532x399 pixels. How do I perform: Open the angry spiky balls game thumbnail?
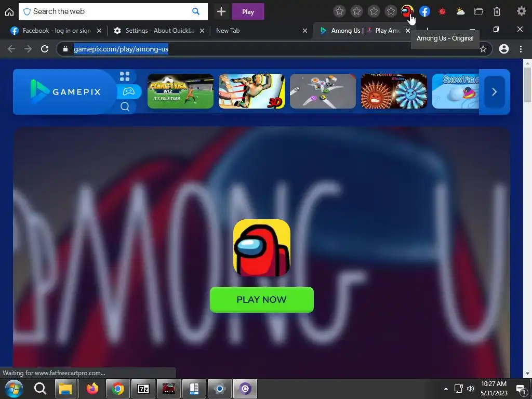pos(394,91)
